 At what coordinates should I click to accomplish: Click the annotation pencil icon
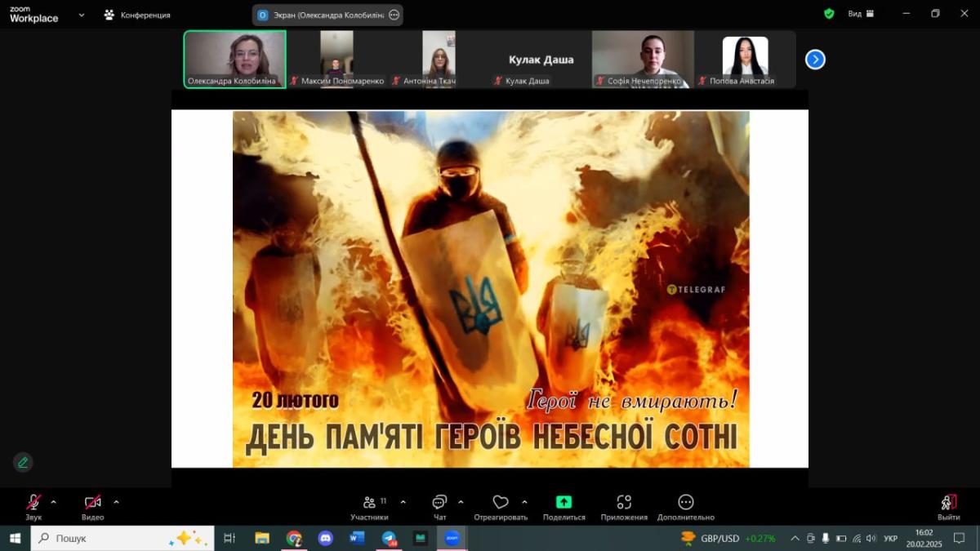coord(23,462)
